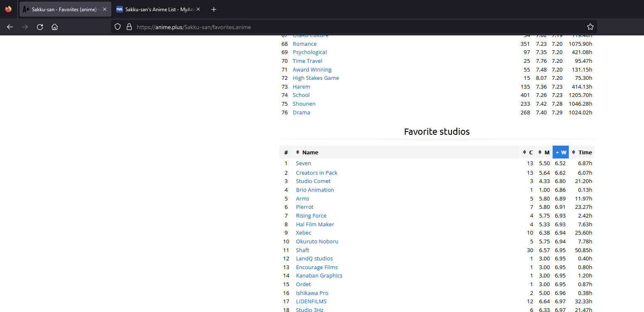Click the URL address bar field
Screen dimensions: 644x312
(332, 27)
